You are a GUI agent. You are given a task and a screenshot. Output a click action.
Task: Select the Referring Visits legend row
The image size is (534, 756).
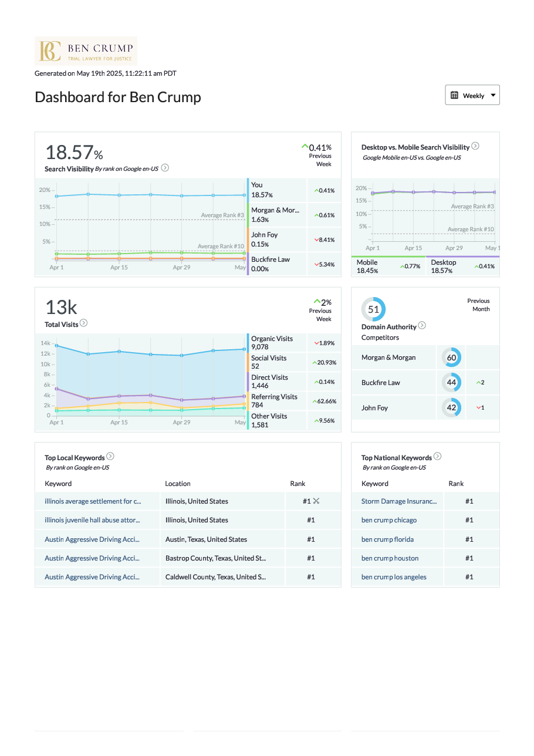274,401
